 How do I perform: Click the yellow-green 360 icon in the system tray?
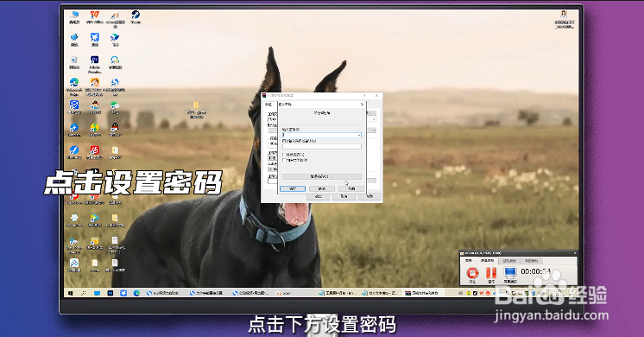tap(468, 293)
